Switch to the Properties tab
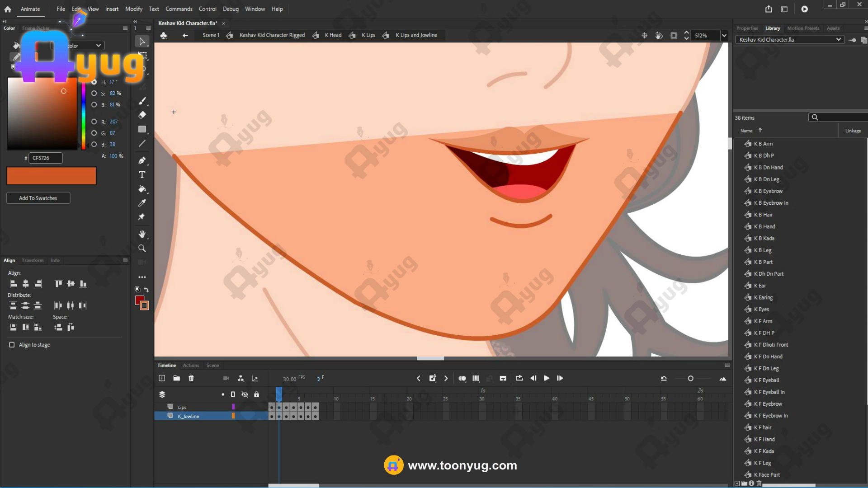The image size is (868, 488). (747, 28)
